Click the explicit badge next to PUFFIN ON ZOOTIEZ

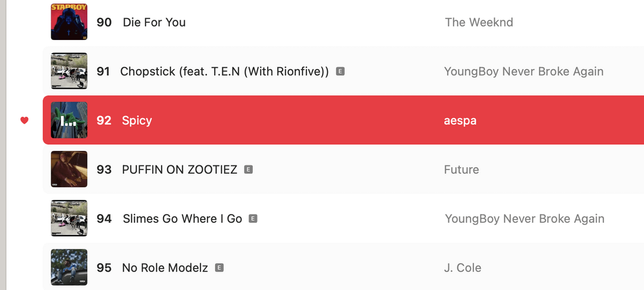(x=249, y=169)
